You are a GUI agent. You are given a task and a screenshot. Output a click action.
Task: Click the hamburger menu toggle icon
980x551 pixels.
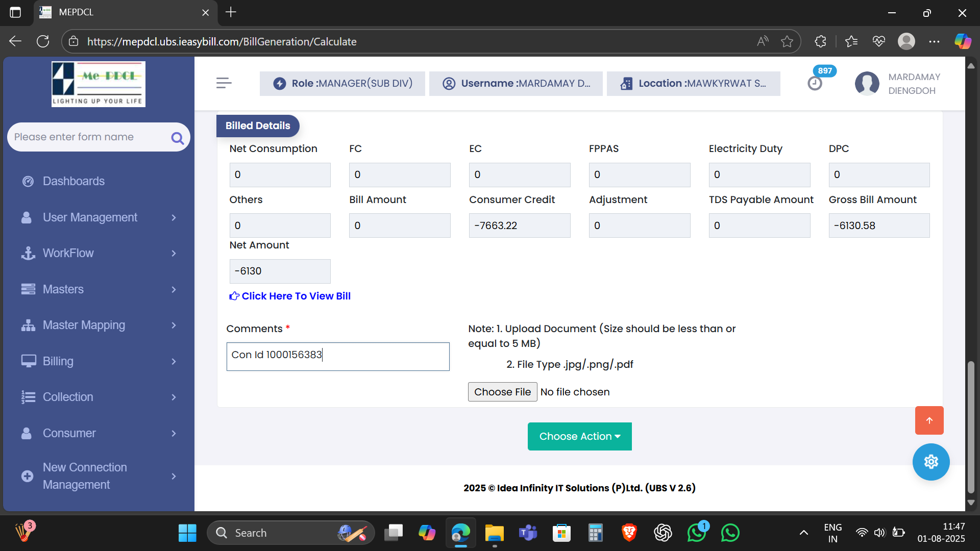pos(224,83)
